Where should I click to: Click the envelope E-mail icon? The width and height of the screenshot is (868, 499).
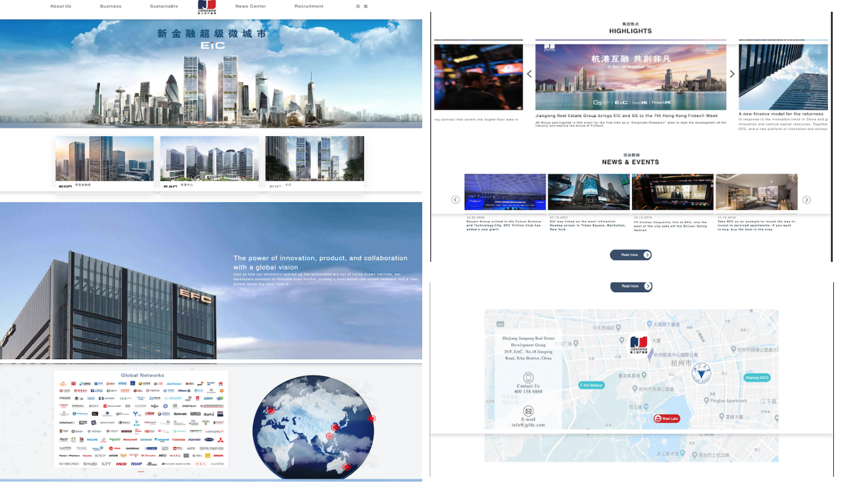[528, 410]
